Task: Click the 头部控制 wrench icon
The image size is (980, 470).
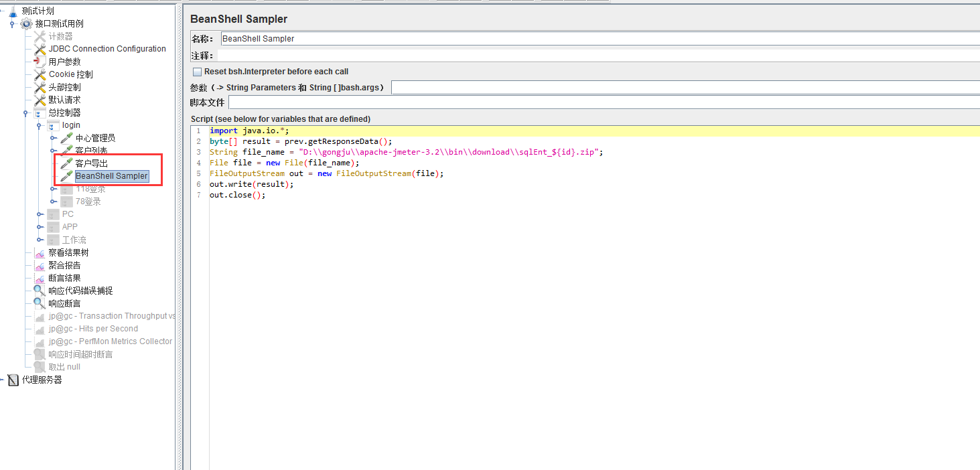Action: pos(40,87)
